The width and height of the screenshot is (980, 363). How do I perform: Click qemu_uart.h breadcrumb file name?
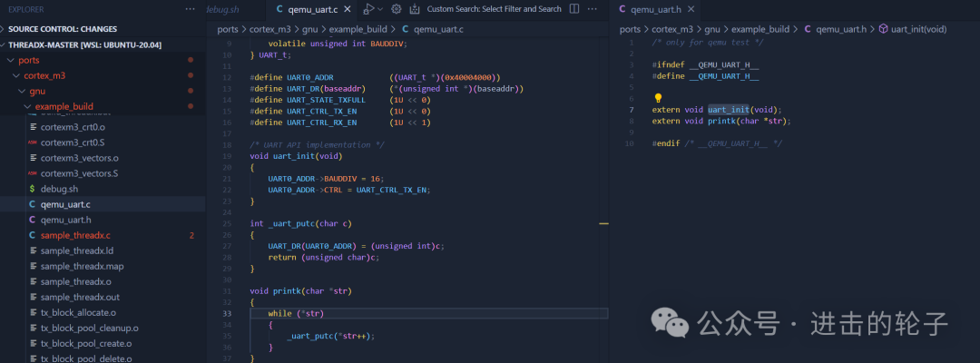(840, 29)
